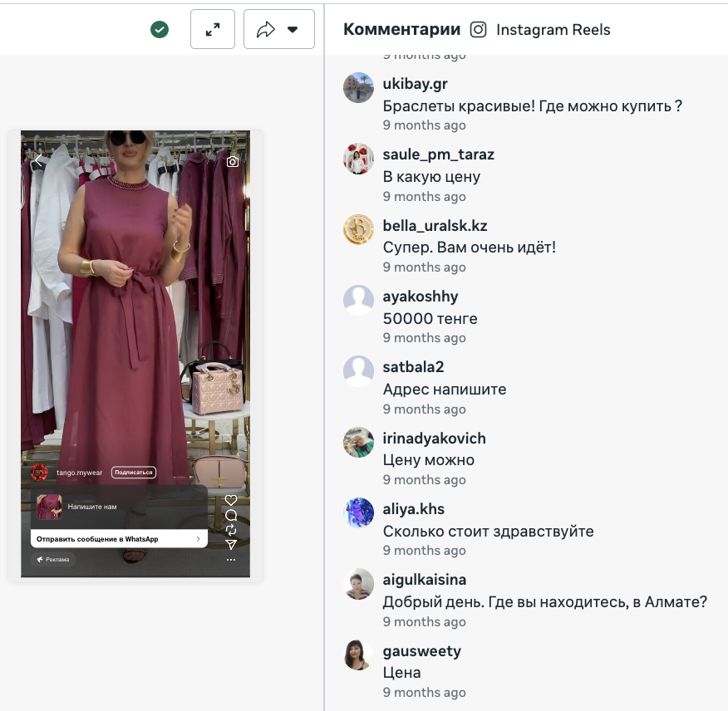Click Отправить сообщение в WhatsApp button
This screenshot has height=711, width=728.
pos(119,539)
